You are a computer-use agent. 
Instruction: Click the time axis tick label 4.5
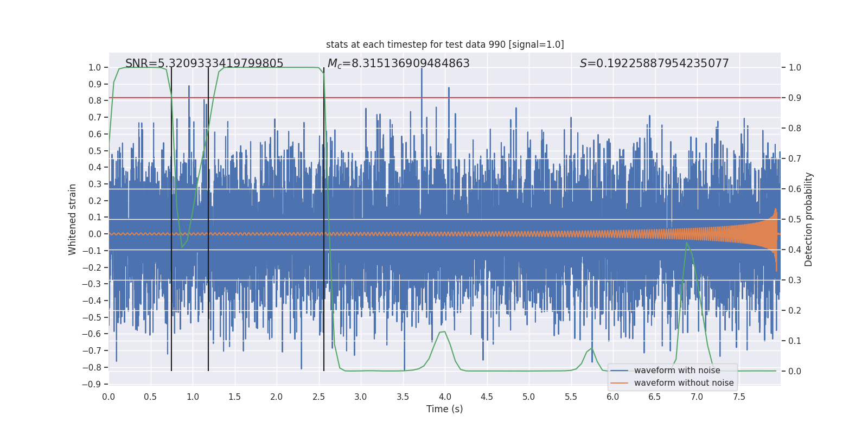click(x=487, y=397)
